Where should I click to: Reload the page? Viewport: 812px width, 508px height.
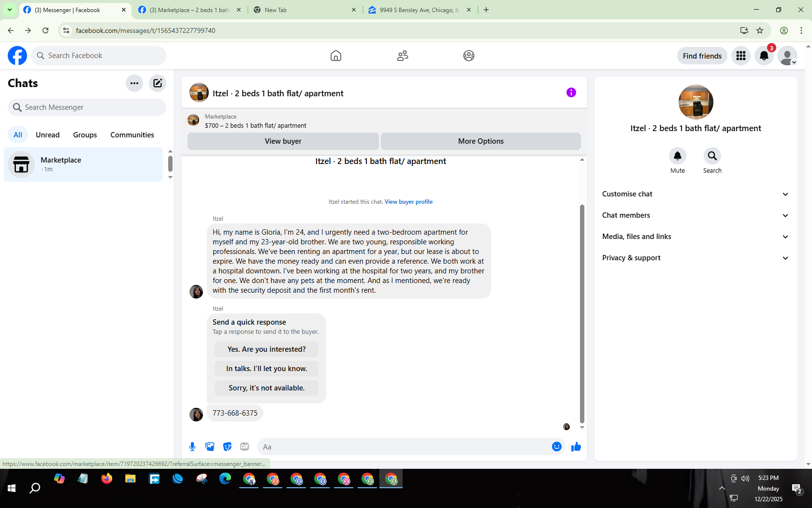(x=45, y=30)
